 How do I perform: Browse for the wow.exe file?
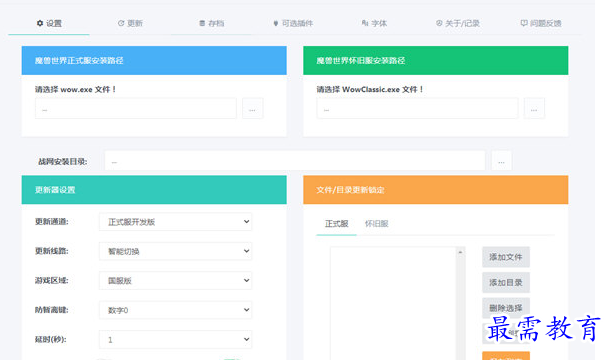252,108
